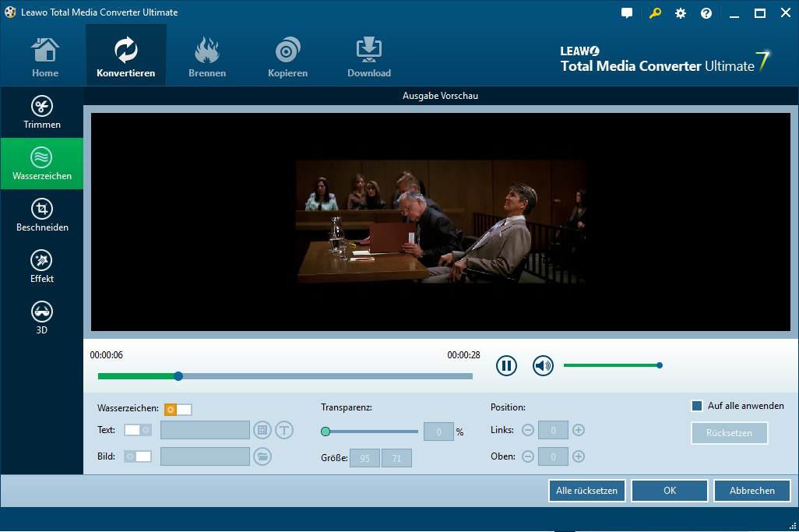This screenshot has width=799, height=532.
Task: Mute the preview audio speaker
Action: tap(544, 365)
